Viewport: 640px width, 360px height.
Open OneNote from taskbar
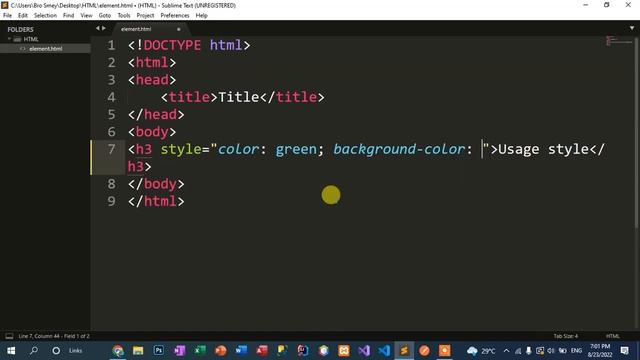(x=179, y=351)
